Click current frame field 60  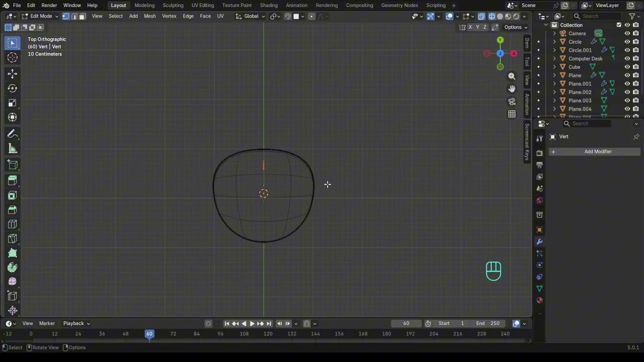[406, 323]
